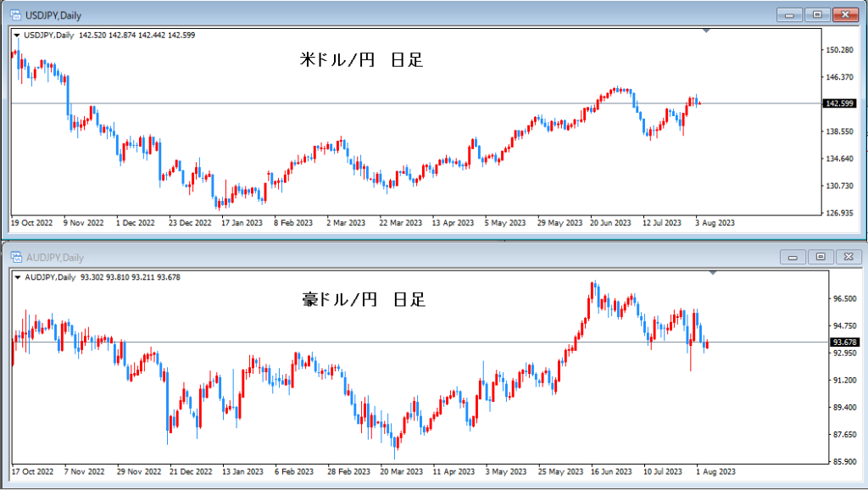Open the USDJPY,Daily chart dropdown arrow
The width and height of the screenshot is (868, 490).
click(17, 36)
